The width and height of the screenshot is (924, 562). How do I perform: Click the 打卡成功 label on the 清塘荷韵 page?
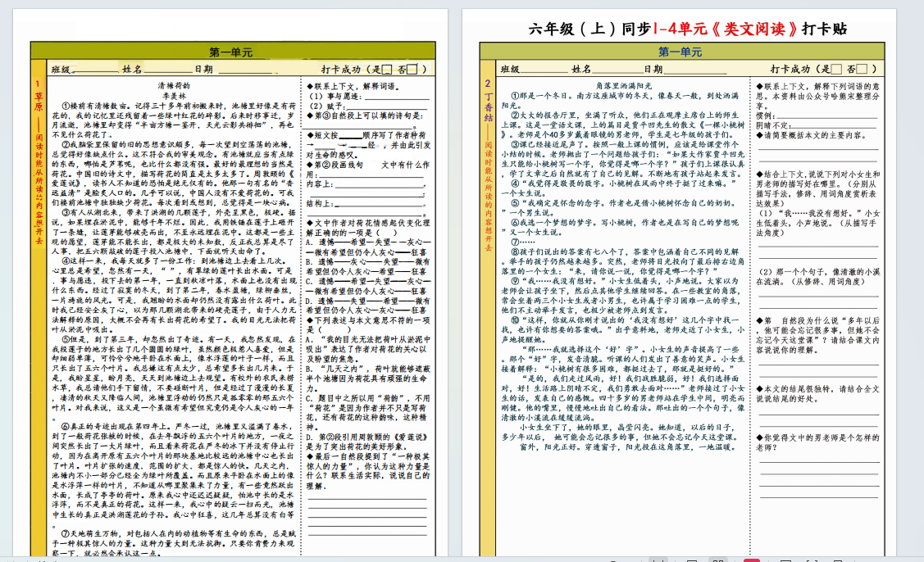tap(341, 70)
